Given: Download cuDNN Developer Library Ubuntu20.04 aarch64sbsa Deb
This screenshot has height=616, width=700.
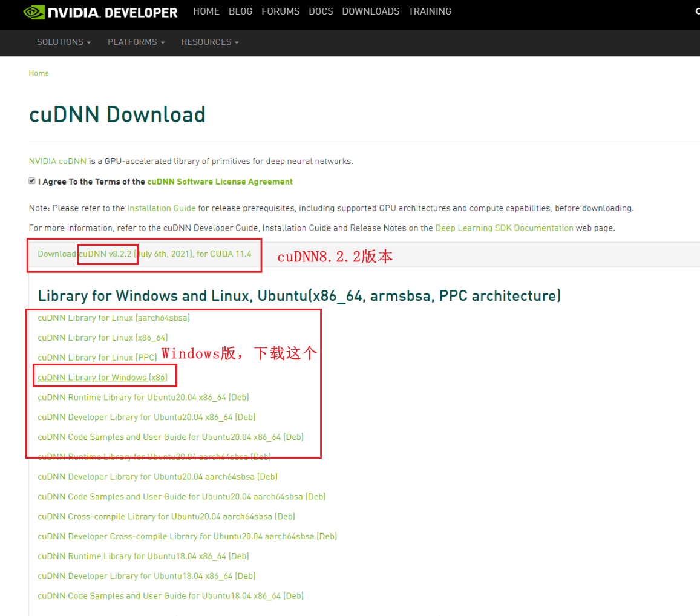Looking at the screenshot, I should coord(157,477).
